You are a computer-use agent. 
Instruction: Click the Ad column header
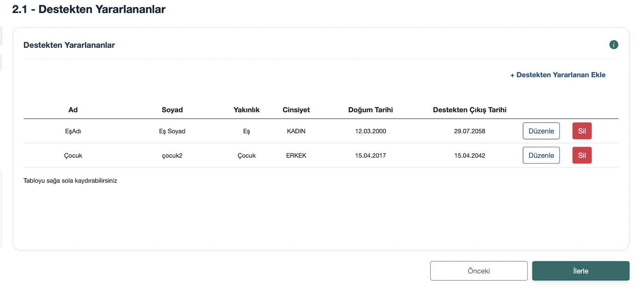click(73, 110)
